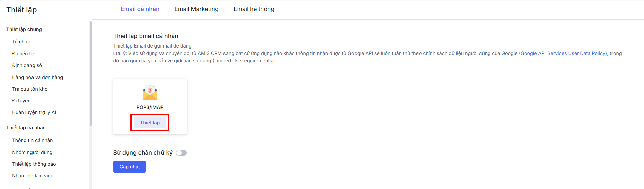Screen dimensions: 644x189
Task: Enable the email signature toggle
Action: coord(181,153)
